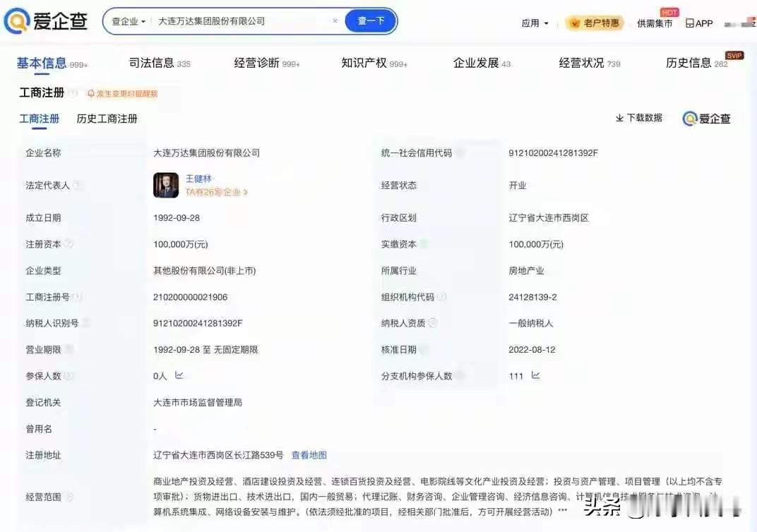The width and height of the screenshot is (757, 532).
Task: Open the 历史信息 SVIP tab
Action: 697,64
